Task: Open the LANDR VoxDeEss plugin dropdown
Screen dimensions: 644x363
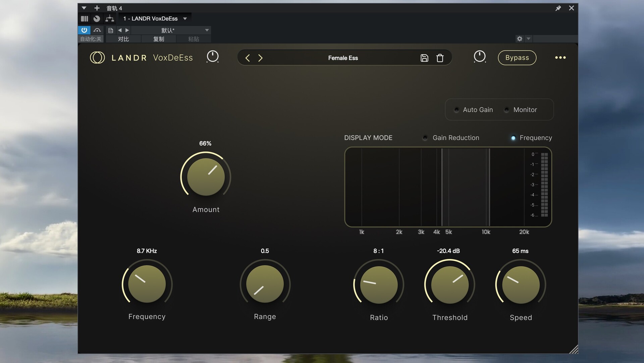Action: pos(185,19)
